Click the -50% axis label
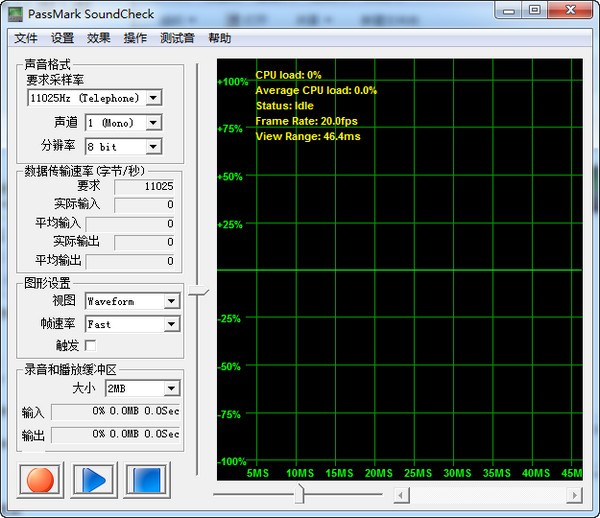600x518 pixels. click(x=229, y=367)
